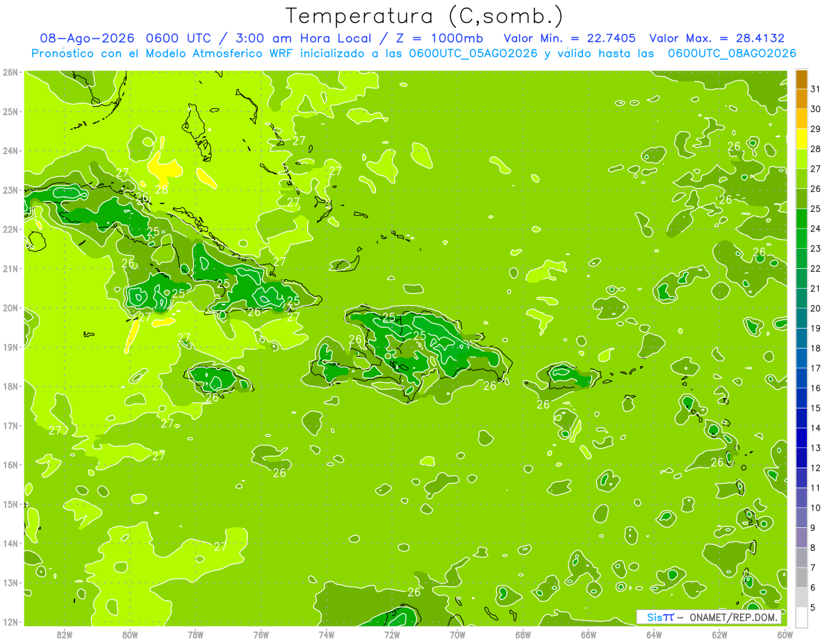This screenshot has width=834, height=644.
Task: Pick the orange legend swatch between 30 and 31
Action: [801, 99]
